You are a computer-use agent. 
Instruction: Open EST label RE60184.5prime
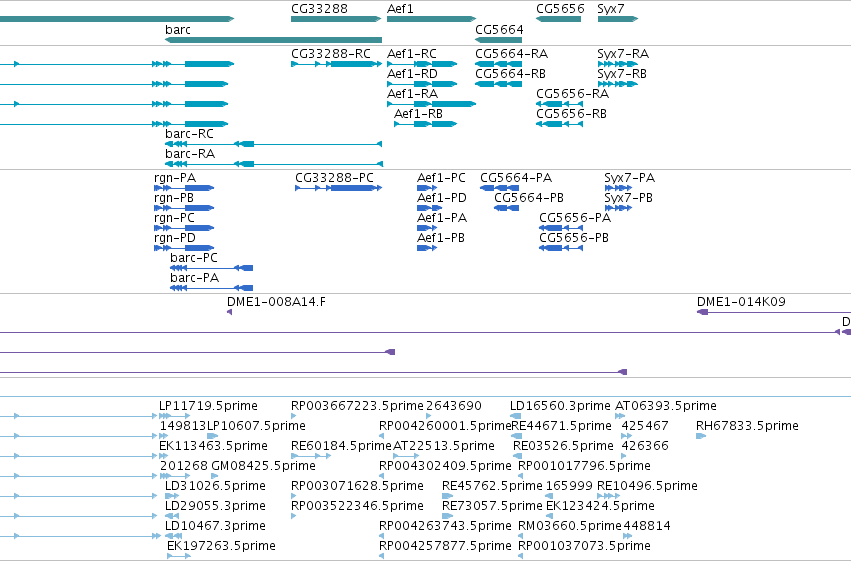(341, 446)
